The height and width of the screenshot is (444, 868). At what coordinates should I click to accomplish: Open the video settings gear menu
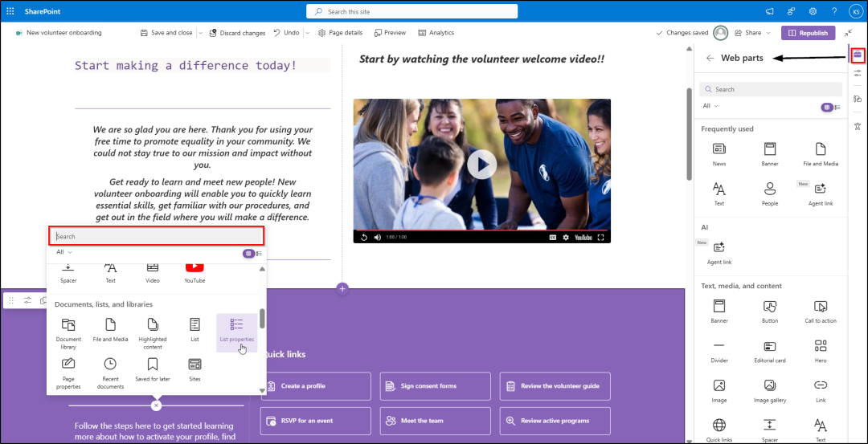coord(566,237)
